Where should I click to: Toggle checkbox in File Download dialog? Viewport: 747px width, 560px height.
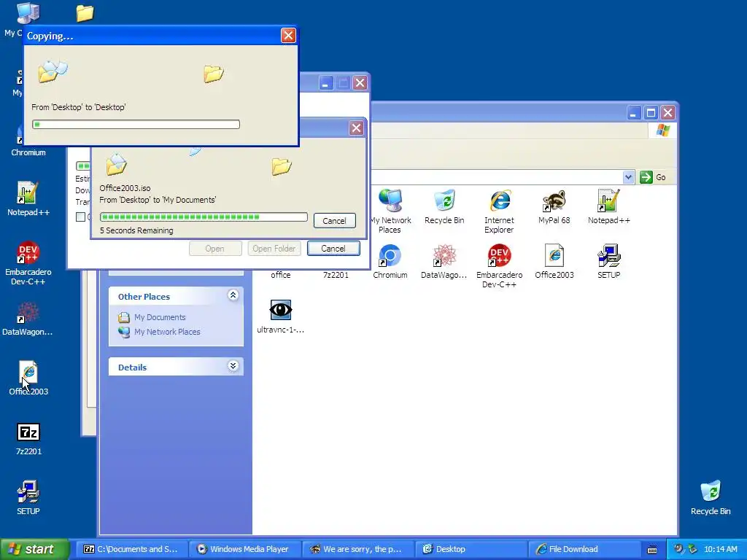tap(80, 217)
